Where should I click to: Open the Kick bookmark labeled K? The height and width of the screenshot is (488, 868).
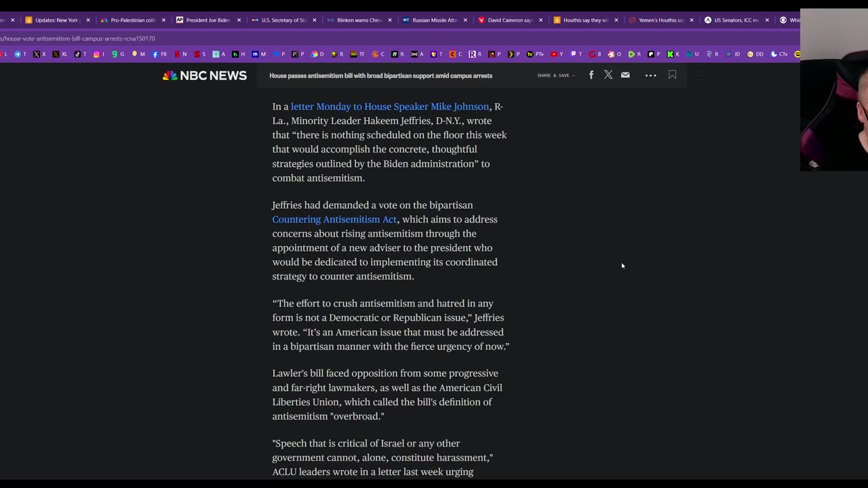tap(673, 54)
